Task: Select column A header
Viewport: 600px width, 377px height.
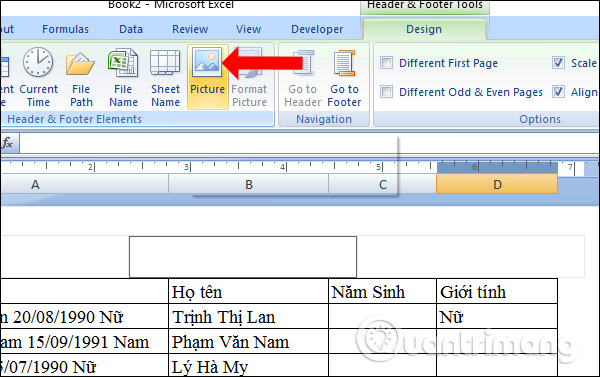Action: click(85, 184)
